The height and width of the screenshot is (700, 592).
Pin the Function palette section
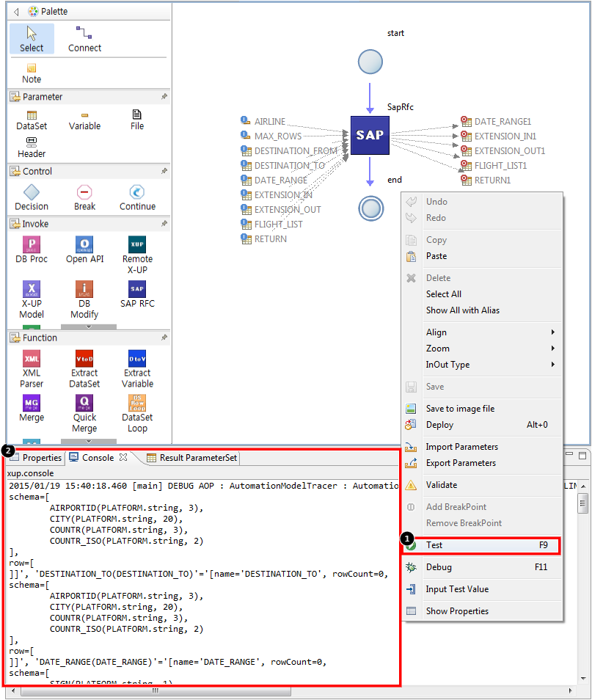(x=164, y=338)
